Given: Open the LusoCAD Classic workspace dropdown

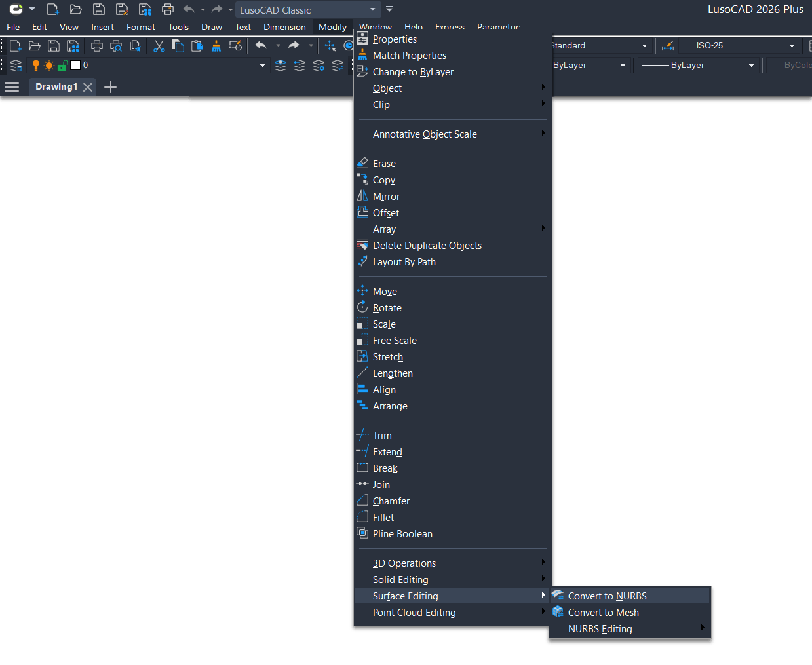Looking at the screenshot, I should click(307, 10).
